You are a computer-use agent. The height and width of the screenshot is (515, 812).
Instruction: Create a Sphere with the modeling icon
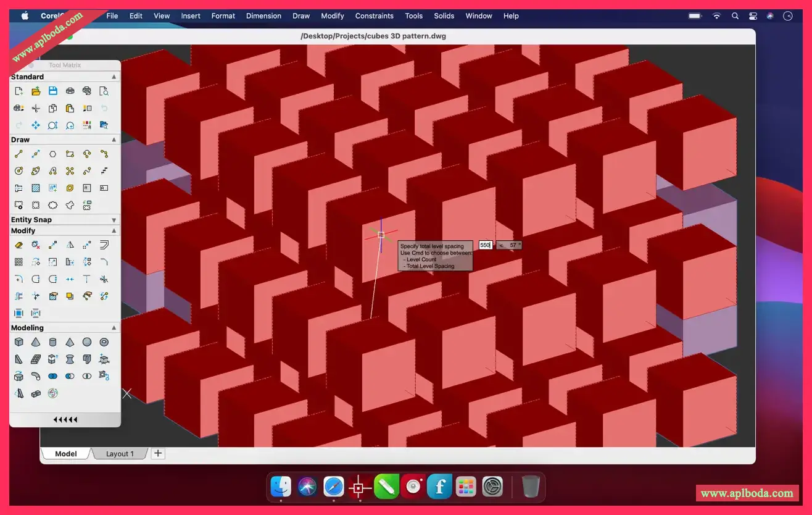pos(87,341)
